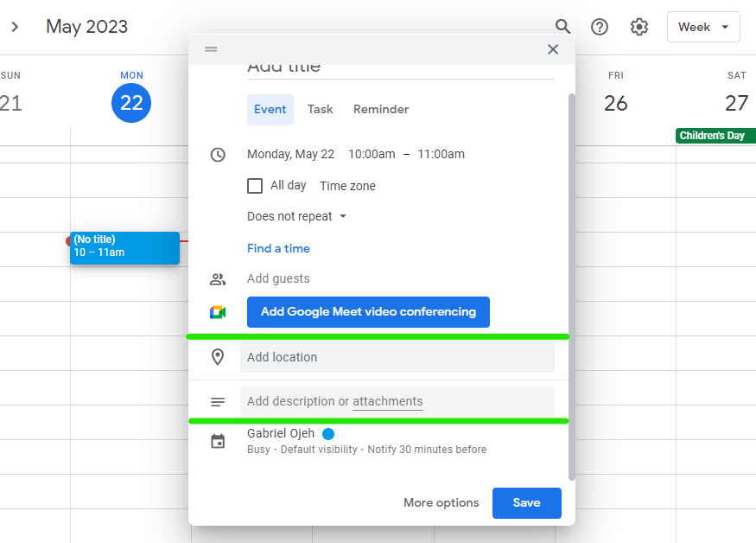Click the guests people icon

click(x=218, y=279)
